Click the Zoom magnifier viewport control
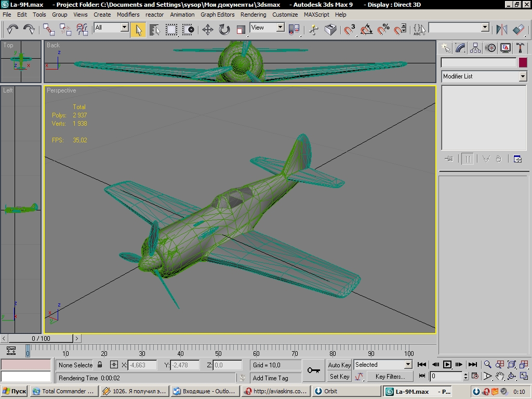 tap(487, 365)
